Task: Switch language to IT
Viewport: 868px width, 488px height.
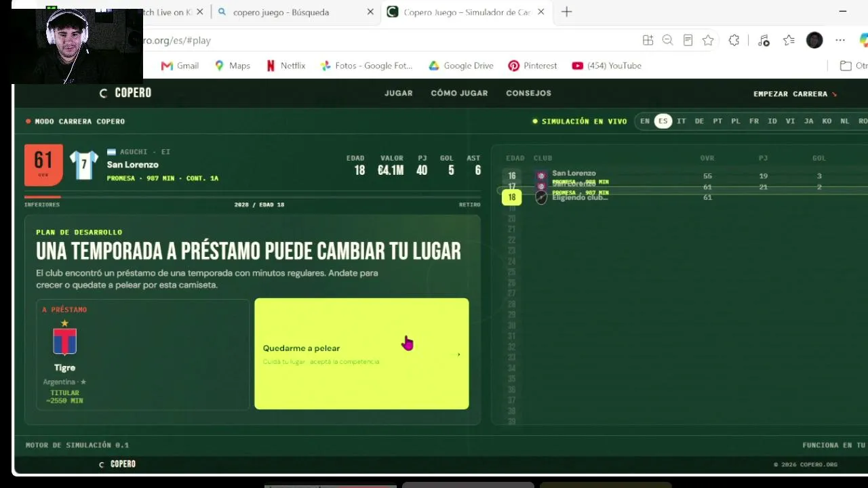Action: (682, 121)
